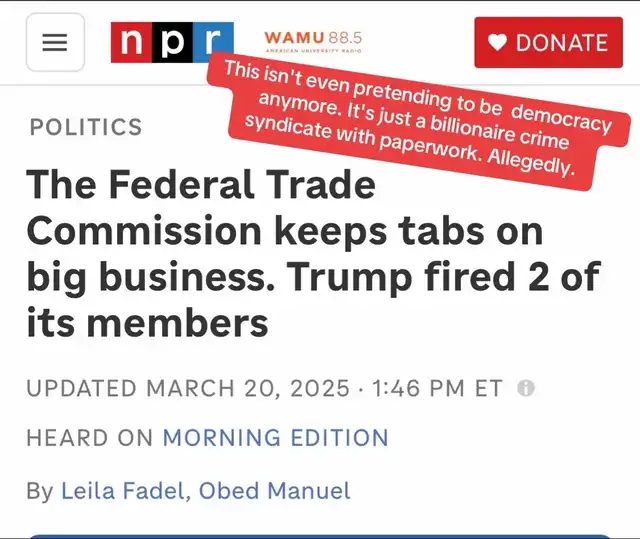Click the blue bar below the byline
Viewport: 640px width, 539px height.
(x=320, y=536)
